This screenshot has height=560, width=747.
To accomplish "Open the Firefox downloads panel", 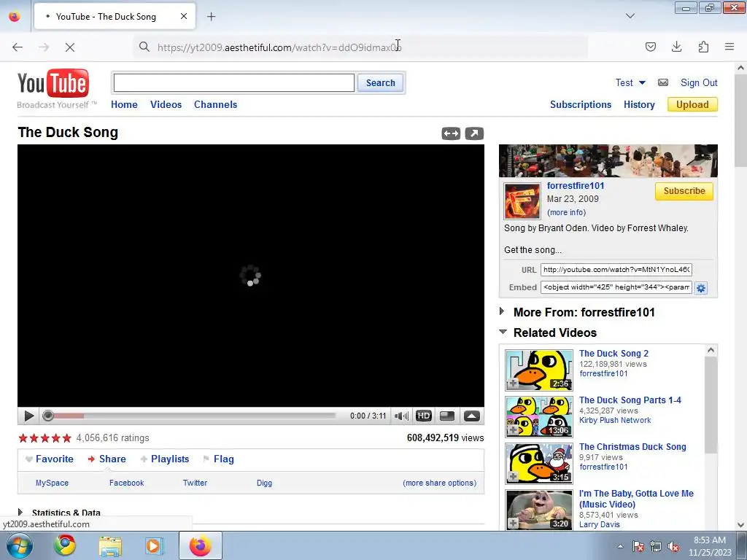I will [676, 47].
